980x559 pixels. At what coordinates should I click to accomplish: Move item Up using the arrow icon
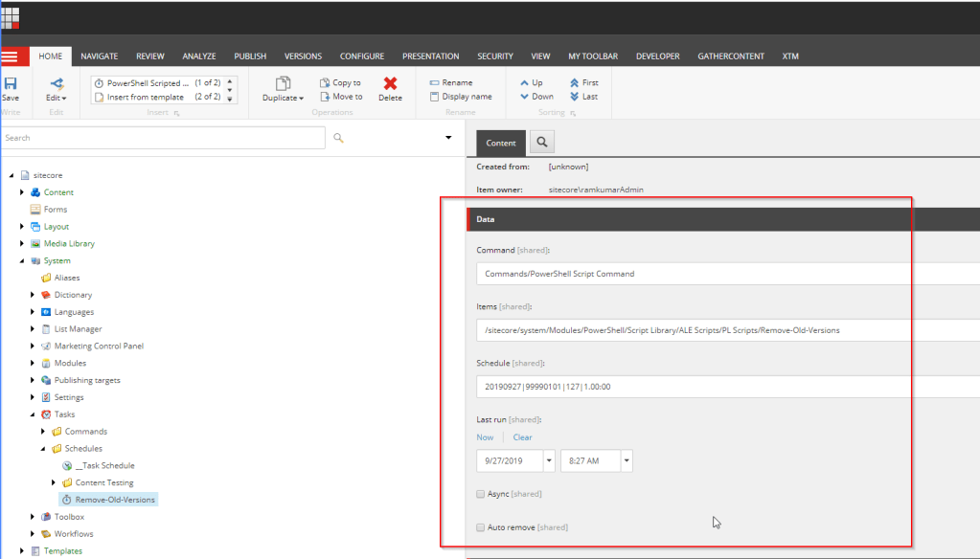tap(524, 83)
